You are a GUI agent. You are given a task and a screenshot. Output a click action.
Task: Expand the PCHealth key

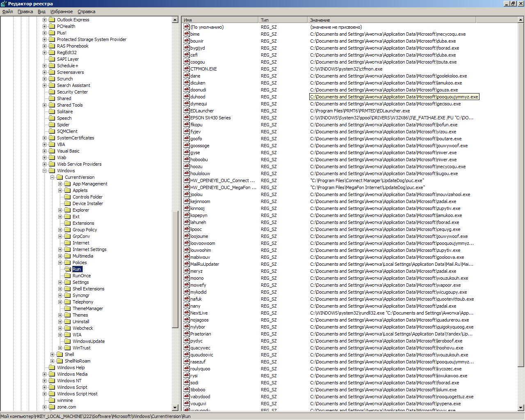point(44,26)
